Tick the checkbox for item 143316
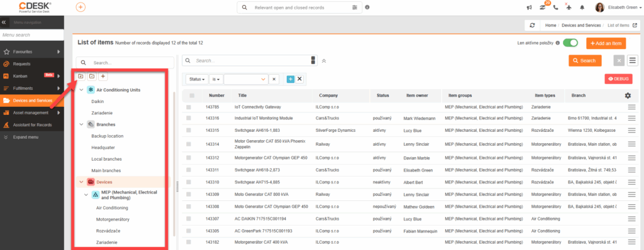The image size is (644, 250). 189,118
